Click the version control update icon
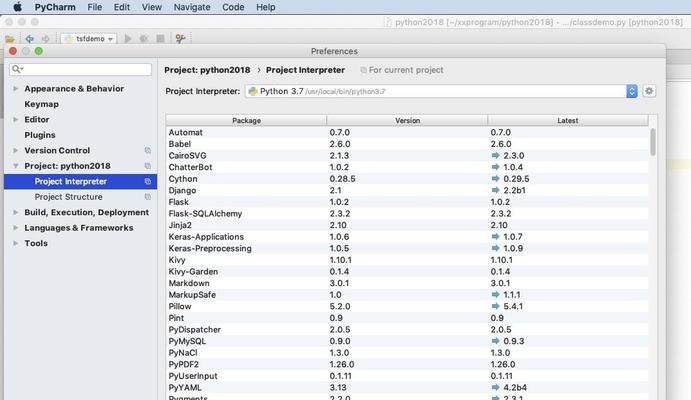Screen dimensions: 691x400 click(x=180, y=39)
